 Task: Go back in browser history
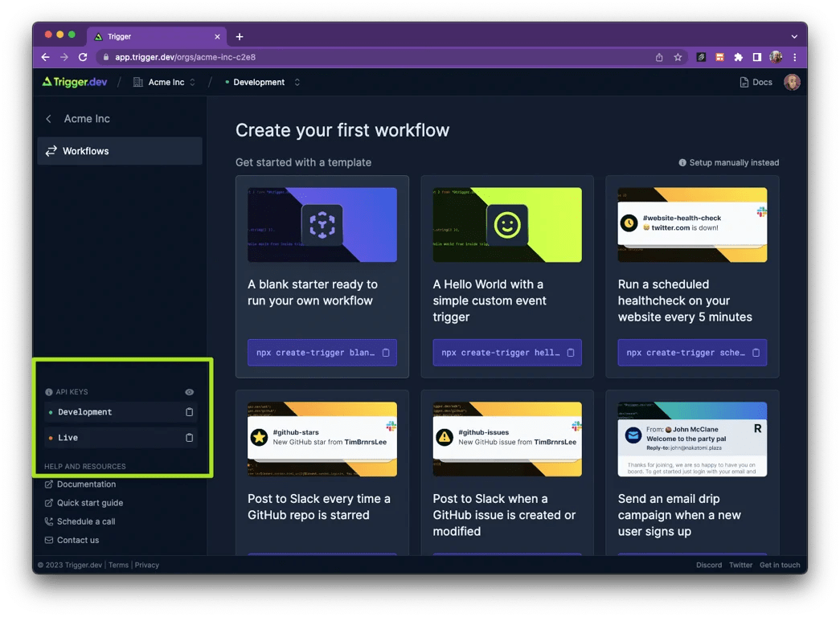[x=46, y=57]
